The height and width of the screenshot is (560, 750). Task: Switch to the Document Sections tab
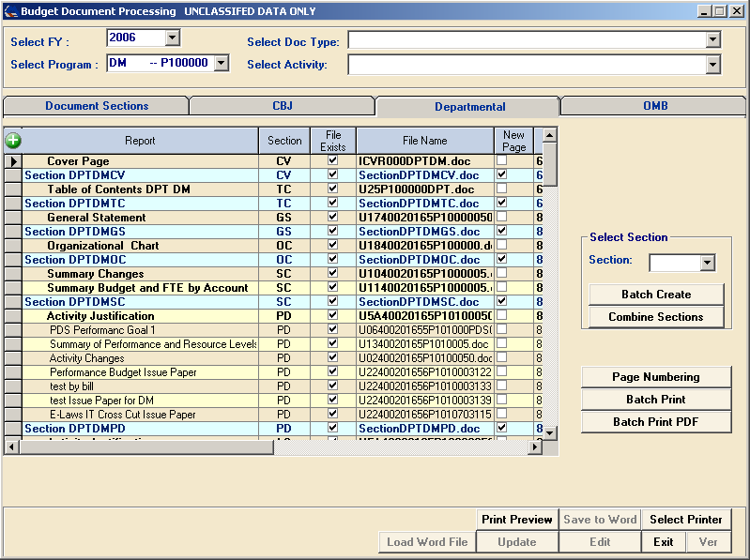point(97,106)
